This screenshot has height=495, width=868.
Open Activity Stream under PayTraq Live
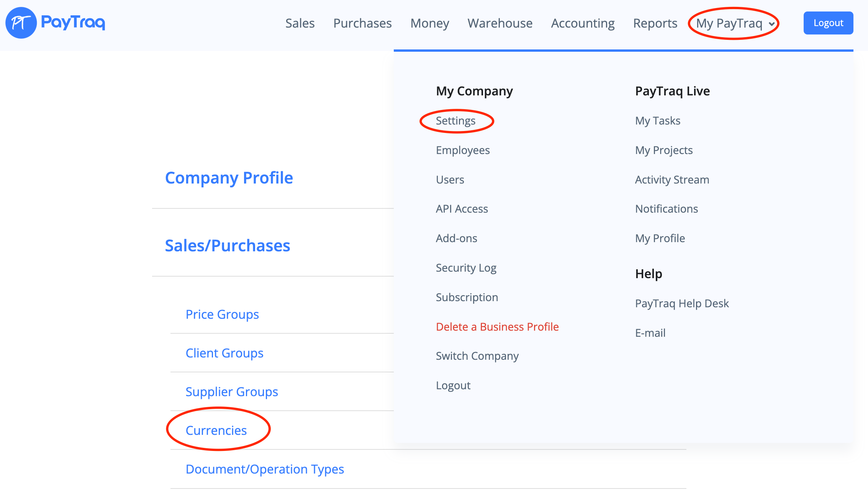(x=672, y=180)
